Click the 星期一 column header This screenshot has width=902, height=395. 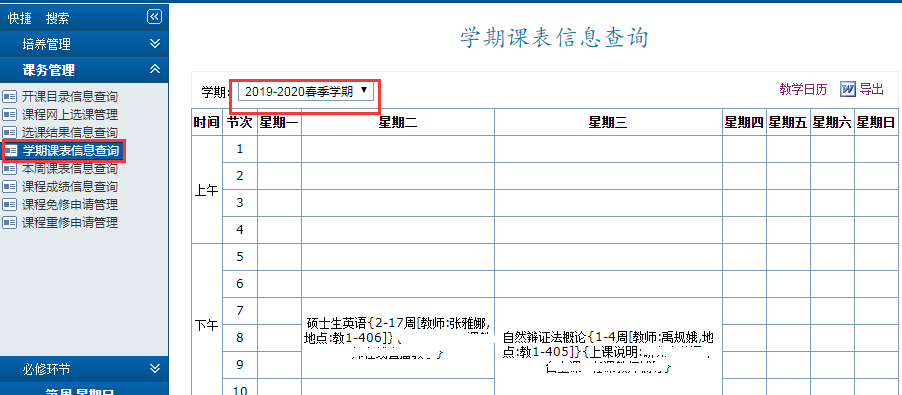[x=279, y=122]
